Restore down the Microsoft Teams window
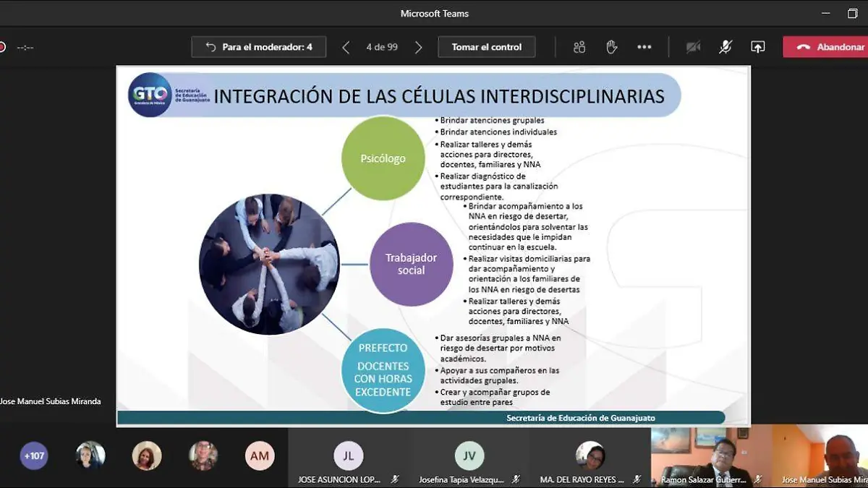Viewport: 868px width, 488px height. pos(852,14)
